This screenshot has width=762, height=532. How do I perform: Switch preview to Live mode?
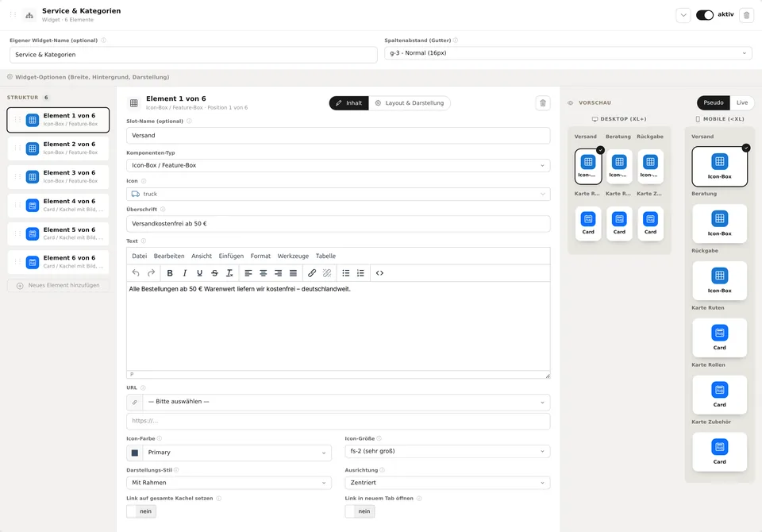(x=742, y=102)
